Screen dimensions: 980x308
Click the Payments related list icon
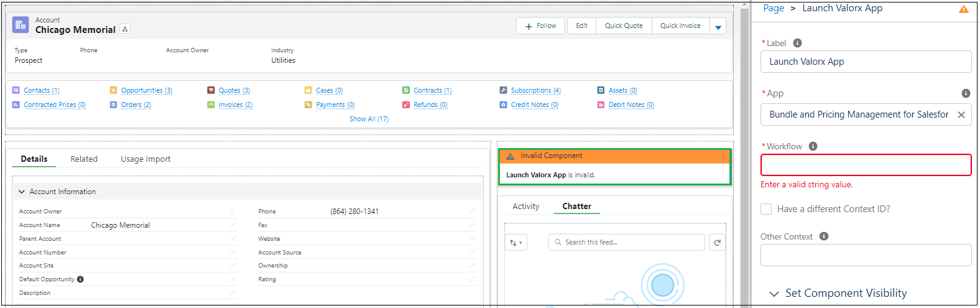click(x=308, y=105)
